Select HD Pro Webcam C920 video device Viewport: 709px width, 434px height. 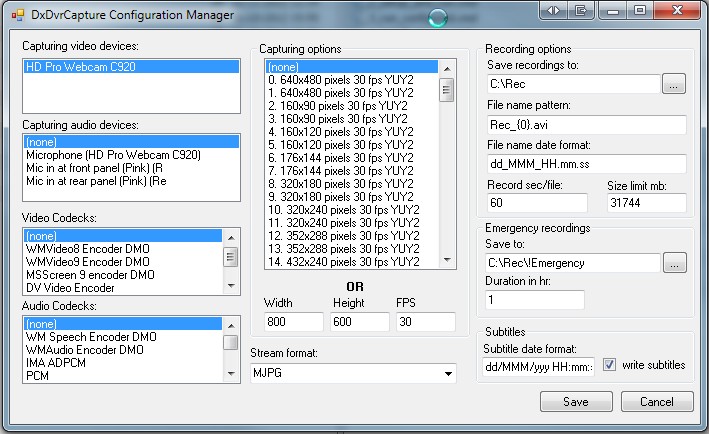[x=130, y=67]
